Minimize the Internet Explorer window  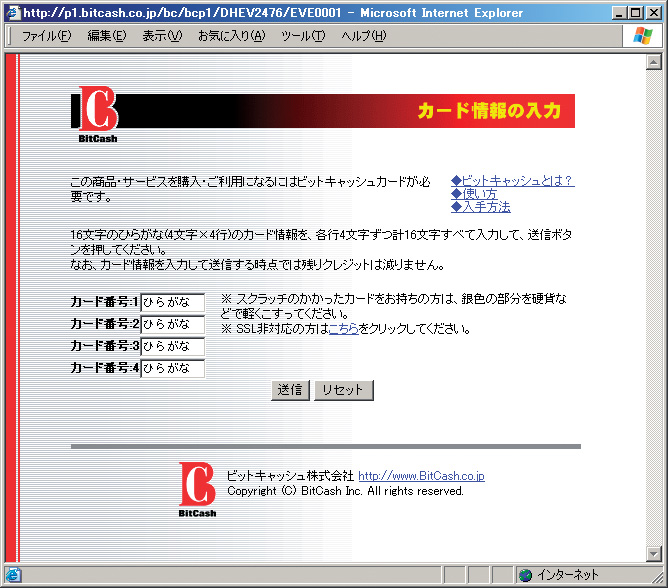coord(619,13)
